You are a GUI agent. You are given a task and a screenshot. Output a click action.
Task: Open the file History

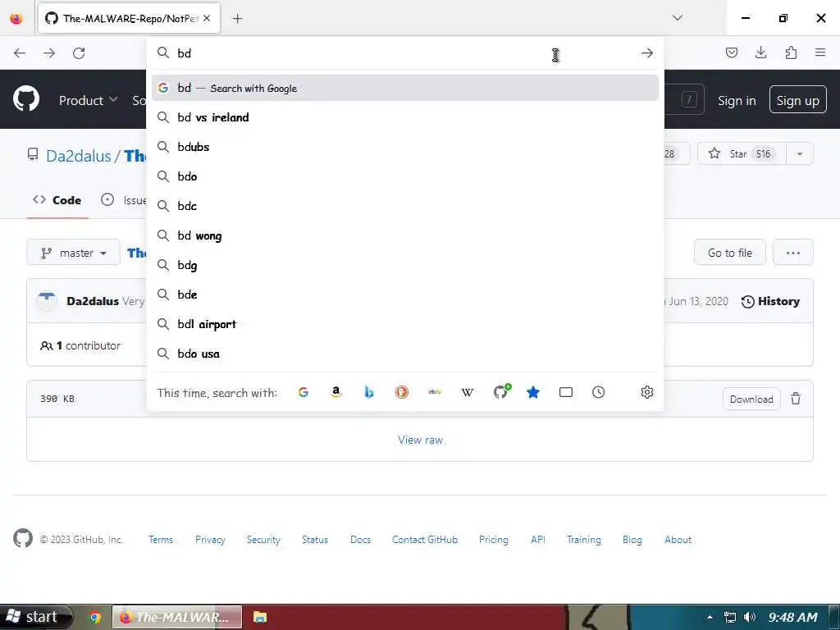point(770,301)
